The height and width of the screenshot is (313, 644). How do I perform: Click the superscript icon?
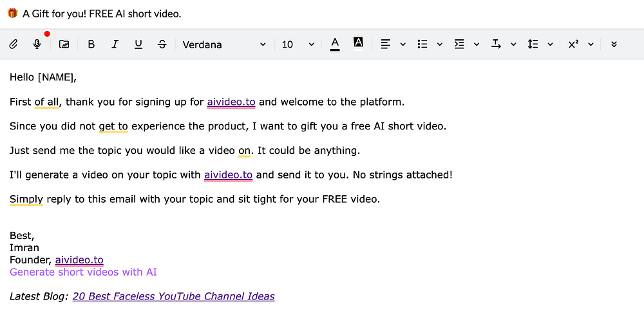pyautogui.click(x=573, y=44)
